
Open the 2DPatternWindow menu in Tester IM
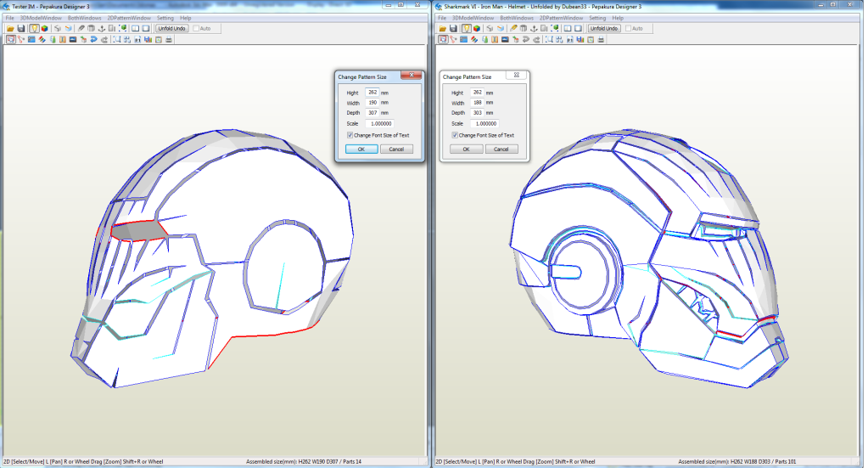[129, 18]
